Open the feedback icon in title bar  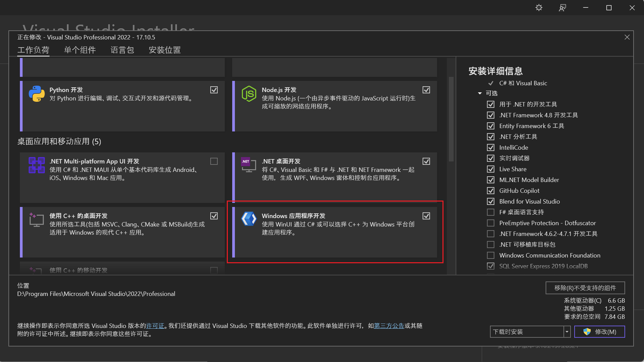pos(562,7)
